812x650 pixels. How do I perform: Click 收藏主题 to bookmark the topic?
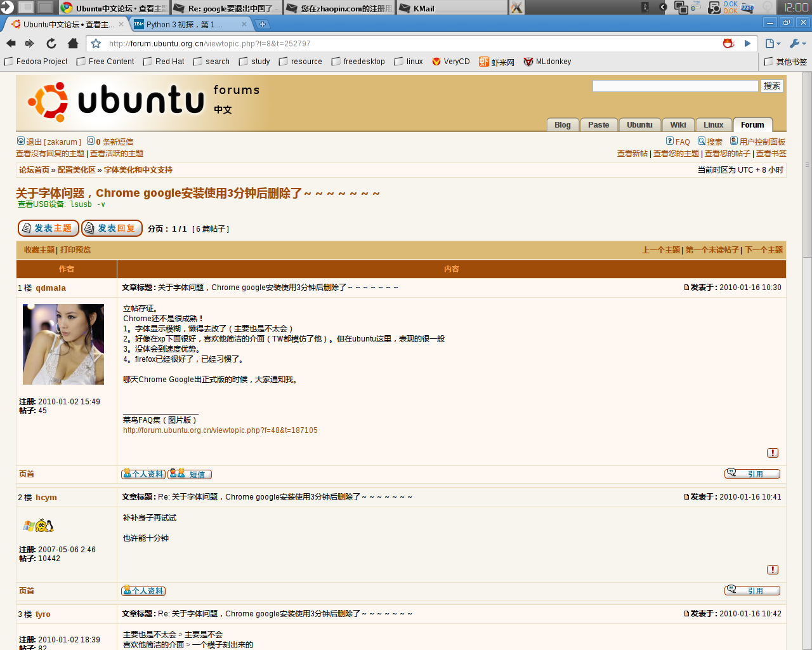[39, 250]
